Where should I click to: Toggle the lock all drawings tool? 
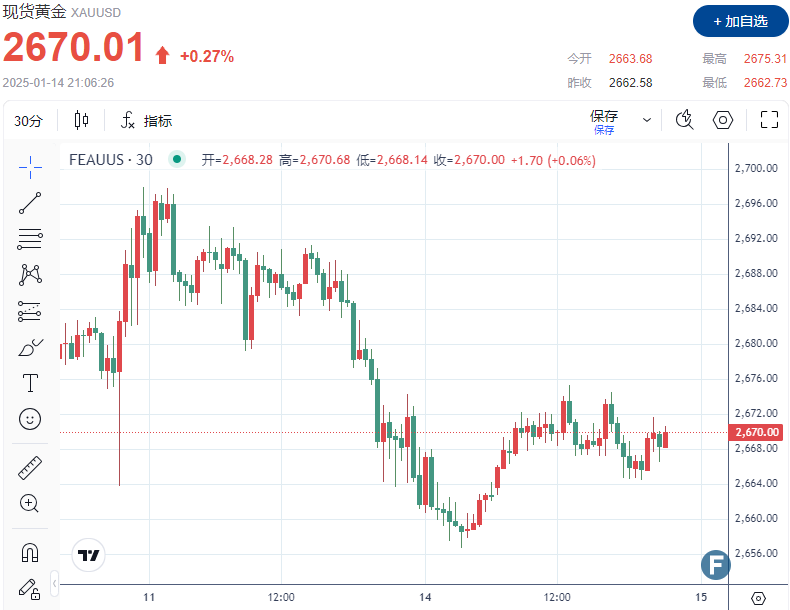point(30,587)
